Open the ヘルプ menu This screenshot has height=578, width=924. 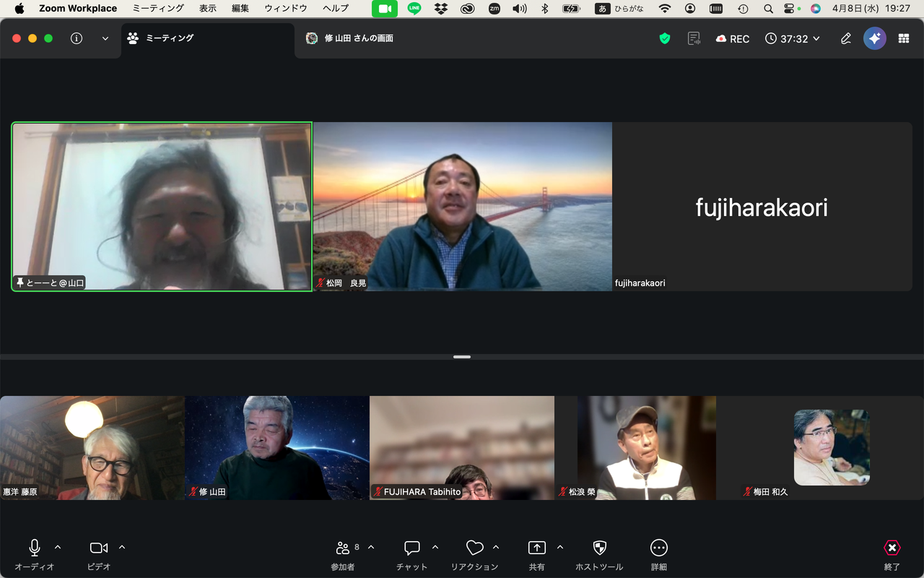[x=336, y=9]
